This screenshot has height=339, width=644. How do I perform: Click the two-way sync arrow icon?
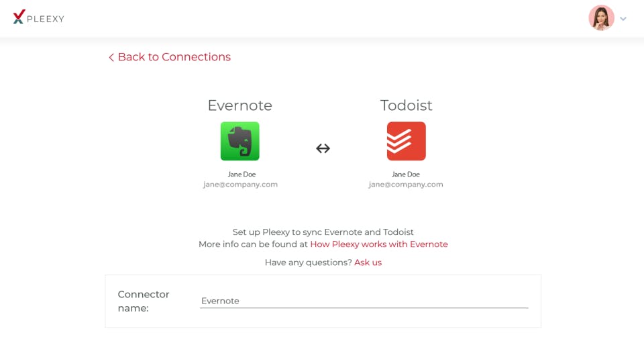coord(323,148)
